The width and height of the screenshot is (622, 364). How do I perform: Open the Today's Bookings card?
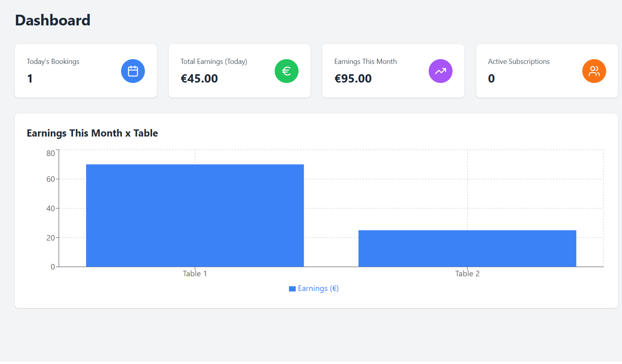point(85,71)
